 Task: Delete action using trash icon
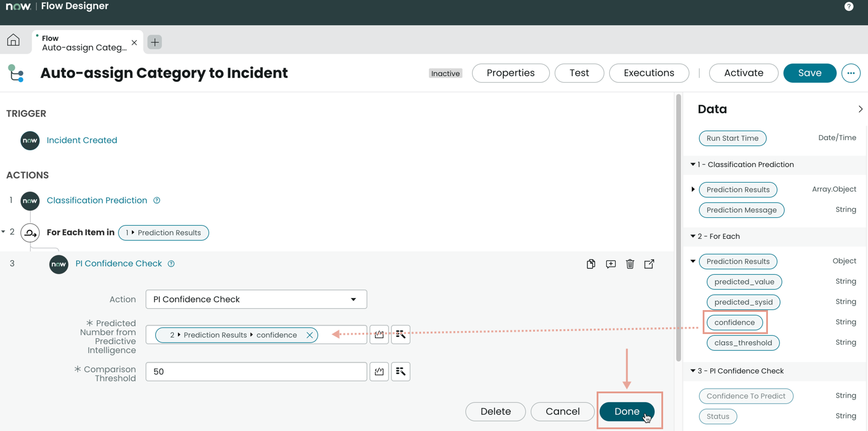pos(630,264)
